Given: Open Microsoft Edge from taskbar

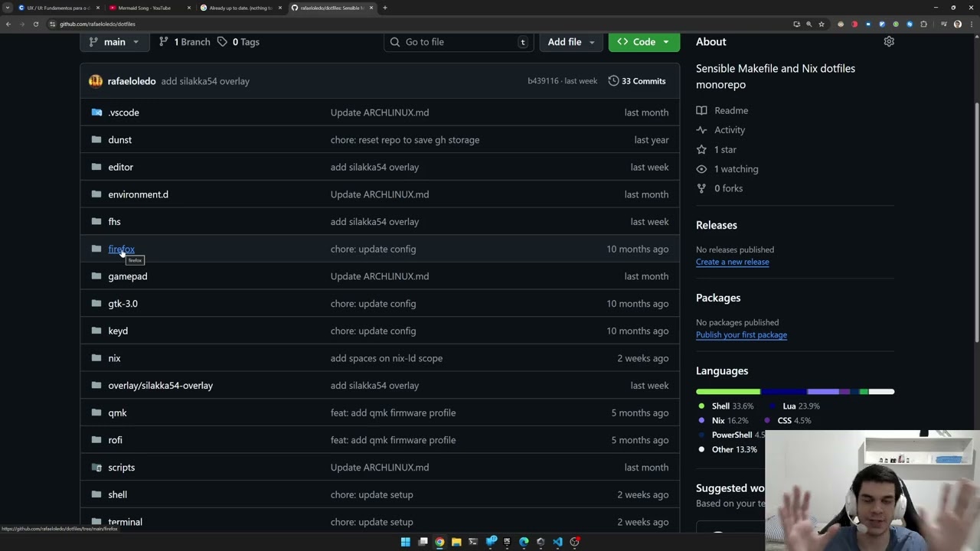Looking at the screenshot, I should (x=524, y=542).
